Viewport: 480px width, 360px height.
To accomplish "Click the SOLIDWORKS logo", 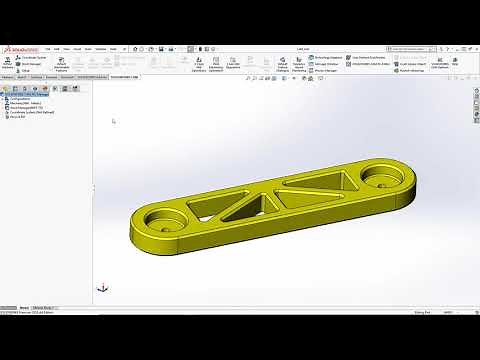I will tap(21, 50).
